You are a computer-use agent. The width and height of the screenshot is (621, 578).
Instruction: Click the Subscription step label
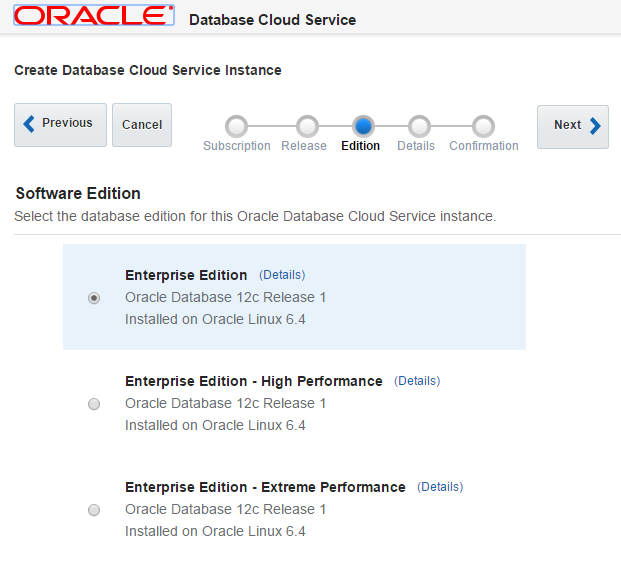(x=237, y=146)
